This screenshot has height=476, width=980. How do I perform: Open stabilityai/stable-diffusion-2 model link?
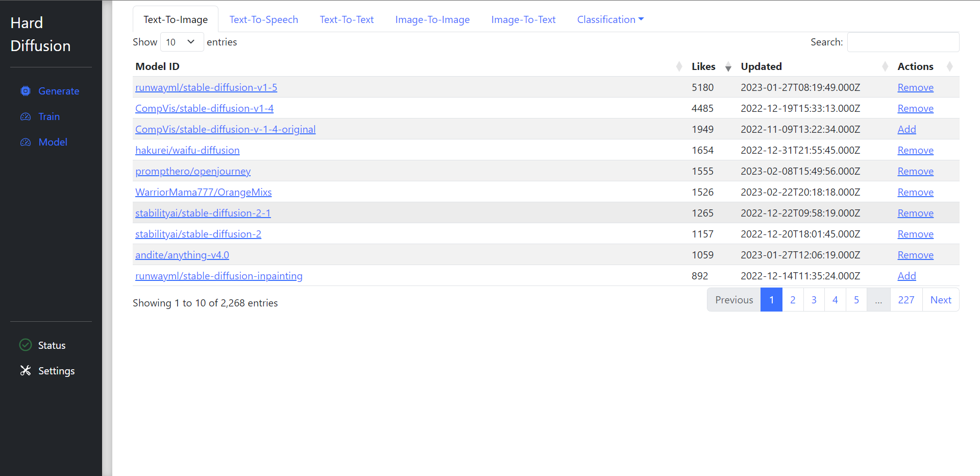pos(198,234)
